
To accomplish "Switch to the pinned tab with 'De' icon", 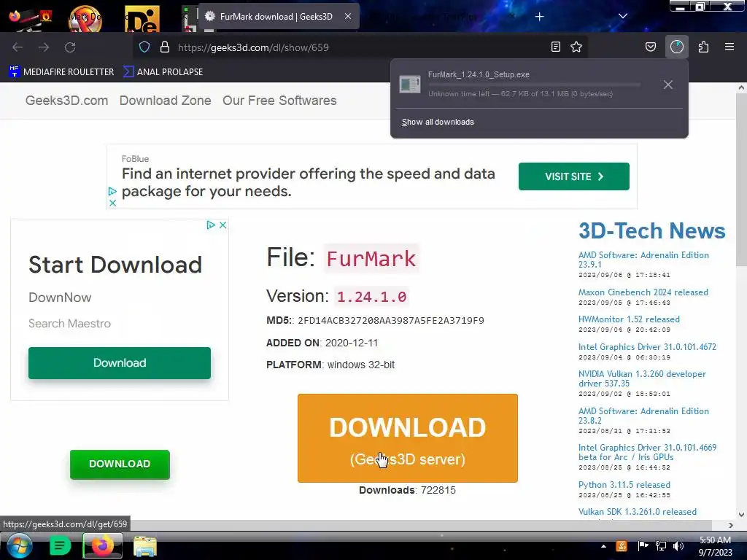I will pyautogui.click(x=142, y=18).
